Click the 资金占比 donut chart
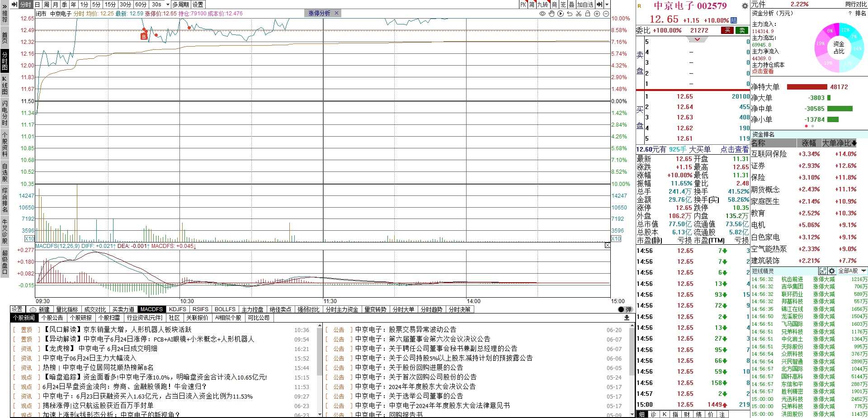The image size is (868, 418). (839, 47)
